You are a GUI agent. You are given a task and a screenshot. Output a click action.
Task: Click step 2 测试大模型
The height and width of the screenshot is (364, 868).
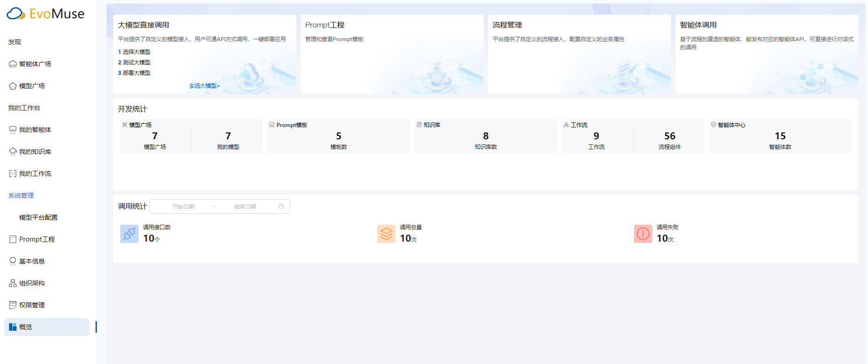click(134, 63)
